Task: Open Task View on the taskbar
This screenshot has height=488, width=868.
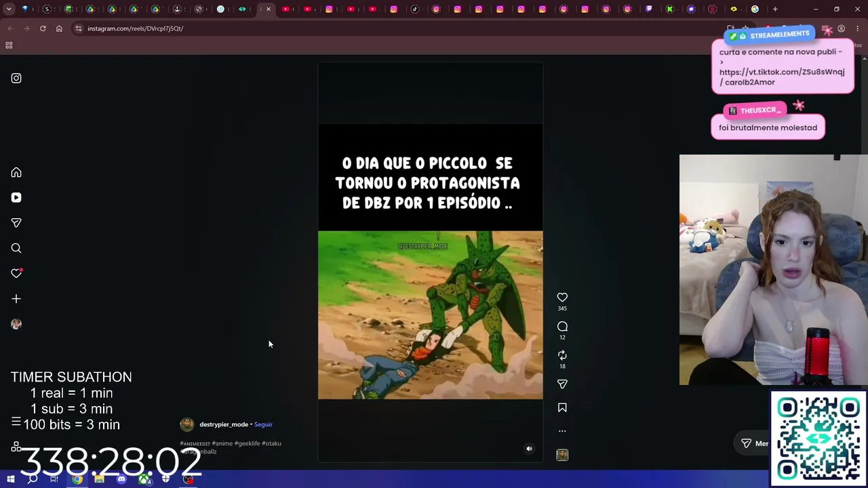Action: (x=54, y=479)
